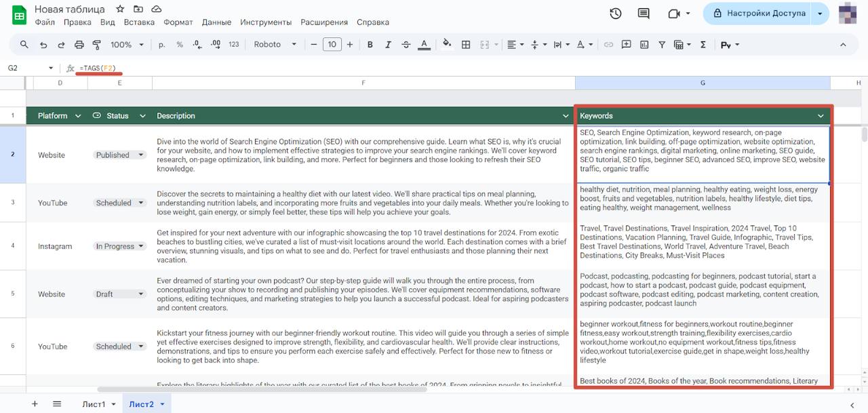Open version history clock icon
This screenshot has width=868, height=413.
tap(616, 14)
